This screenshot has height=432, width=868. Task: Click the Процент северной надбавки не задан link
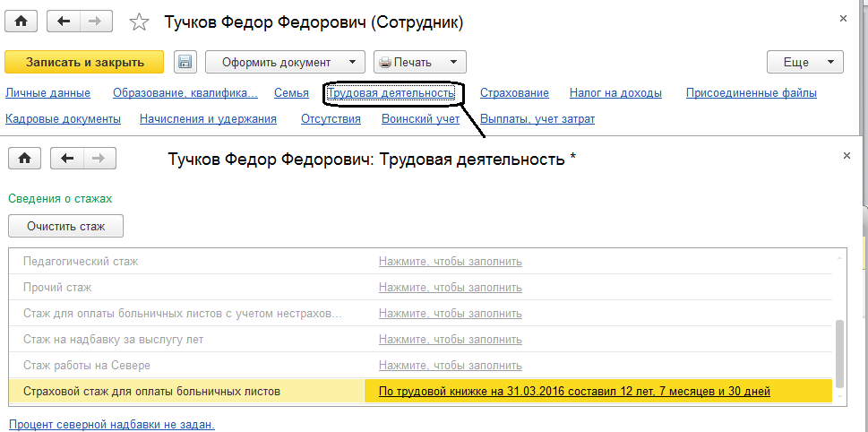(x=111, y=425)
